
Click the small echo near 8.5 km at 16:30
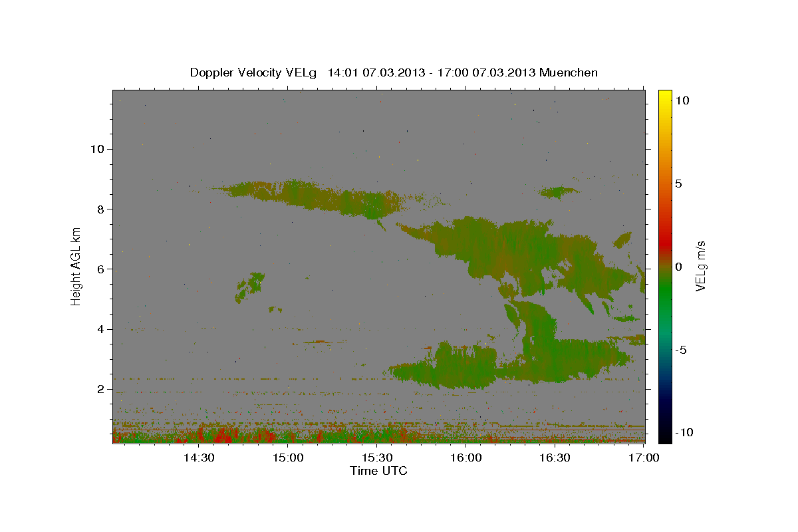[557, 192]
